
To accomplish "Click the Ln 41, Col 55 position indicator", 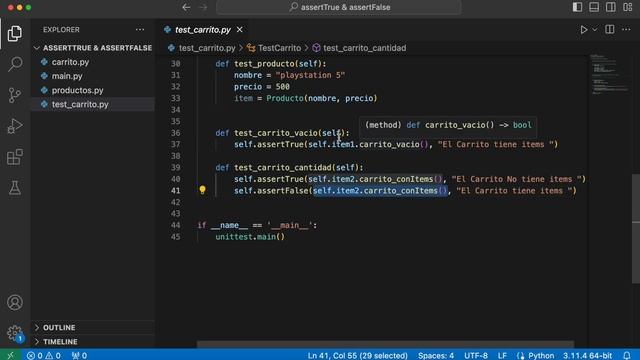I will click(x=358, y=355).
